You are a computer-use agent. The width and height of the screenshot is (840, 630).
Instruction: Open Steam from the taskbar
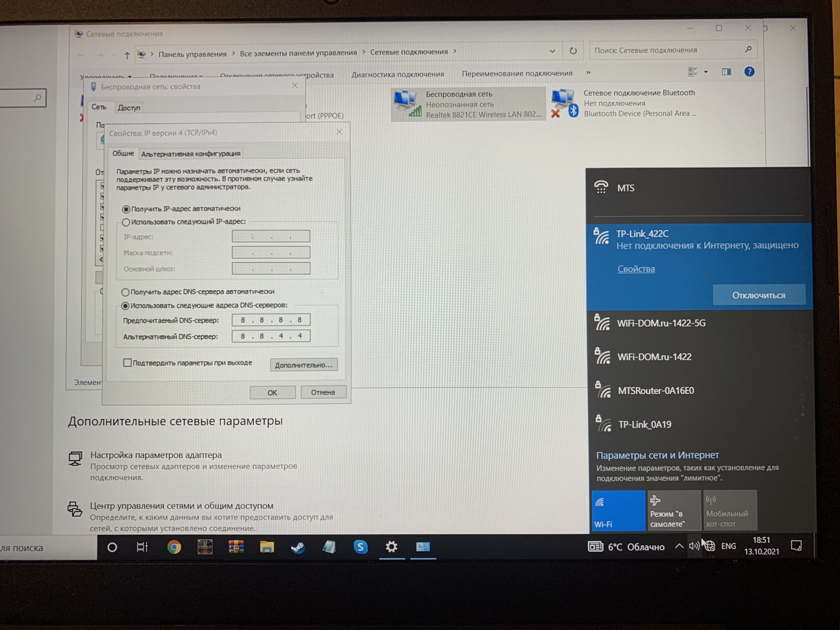tap(298, 547)
